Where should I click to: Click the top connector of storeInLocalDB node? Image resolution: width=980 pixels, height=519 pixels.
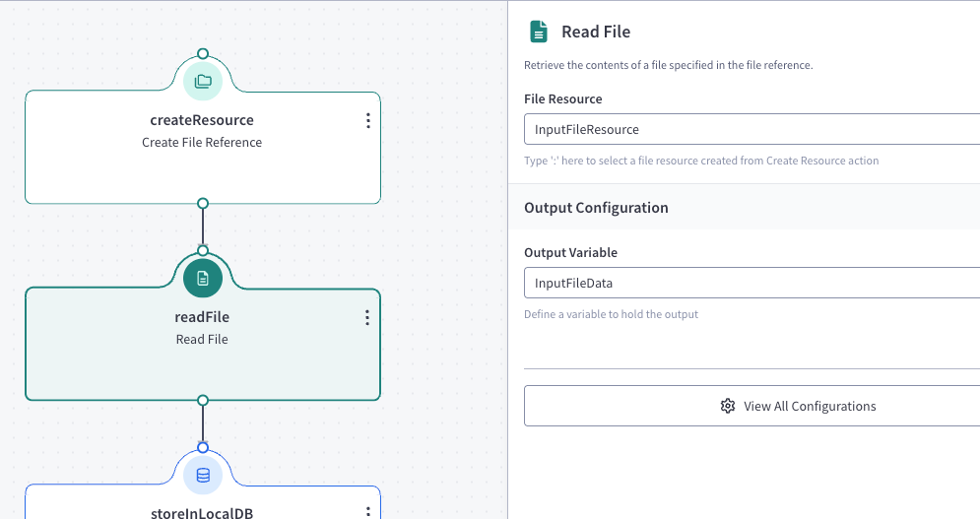coord(203,448)
